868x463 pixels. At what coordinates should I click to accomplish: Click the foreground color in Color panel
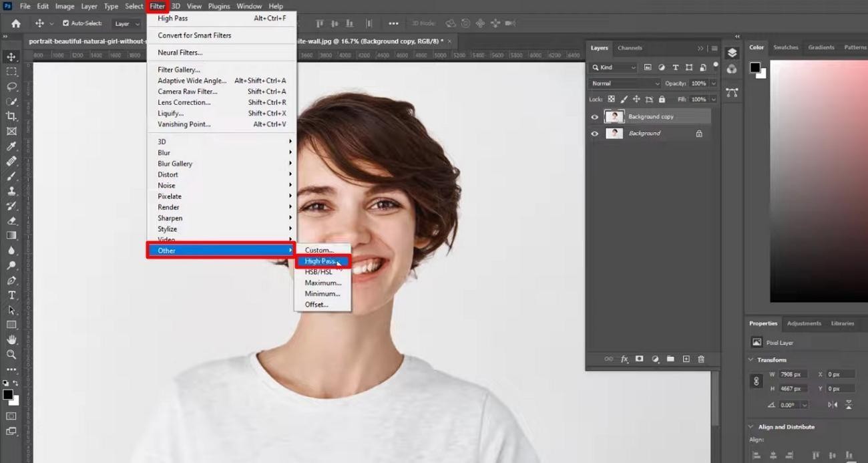[x=754, y=67]
